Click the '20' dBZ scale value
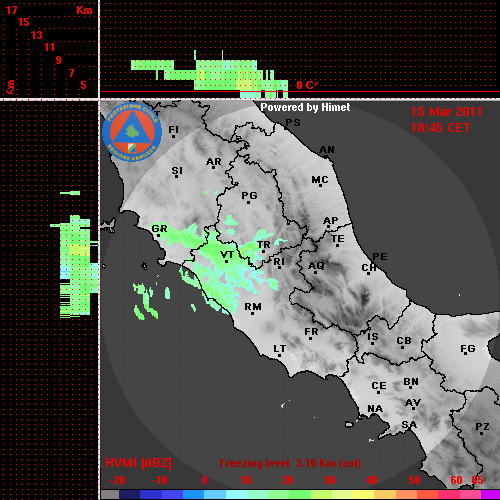Image resolution: width=500 pixels, height=500 pixels. pos(287,480)
